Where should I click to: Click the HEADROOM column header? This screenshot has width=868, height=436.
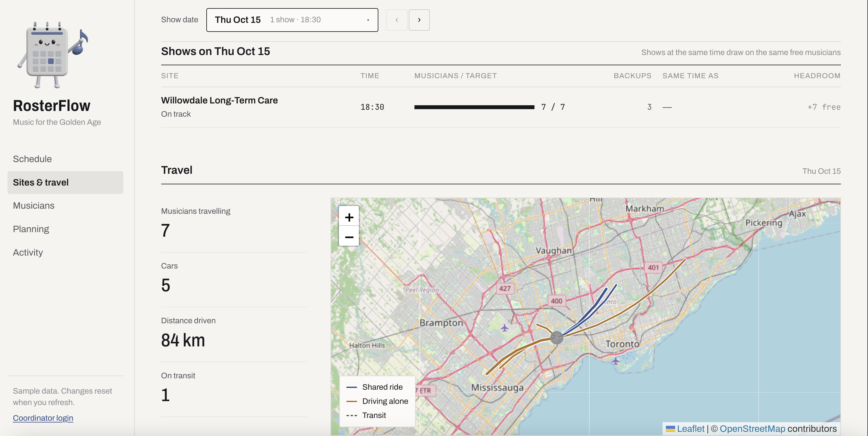(817, 76)
